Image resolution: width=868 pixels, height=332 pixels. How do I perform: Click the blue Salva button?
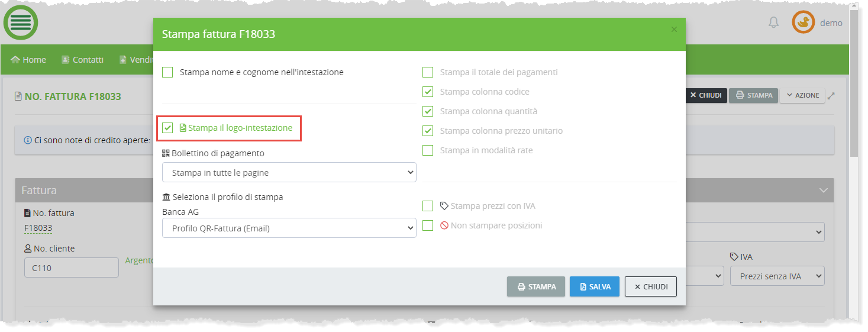tap(594, 286)
